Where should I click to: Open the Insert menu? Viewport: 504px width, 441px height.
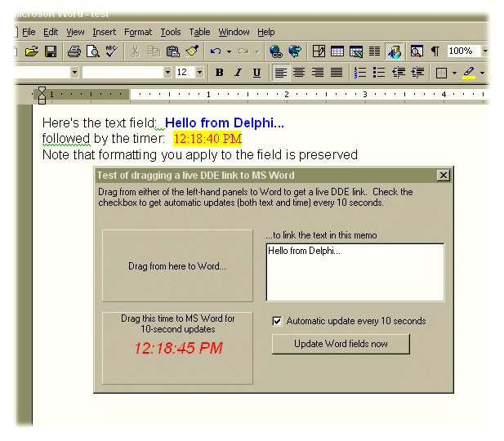[x=104, y=32]
